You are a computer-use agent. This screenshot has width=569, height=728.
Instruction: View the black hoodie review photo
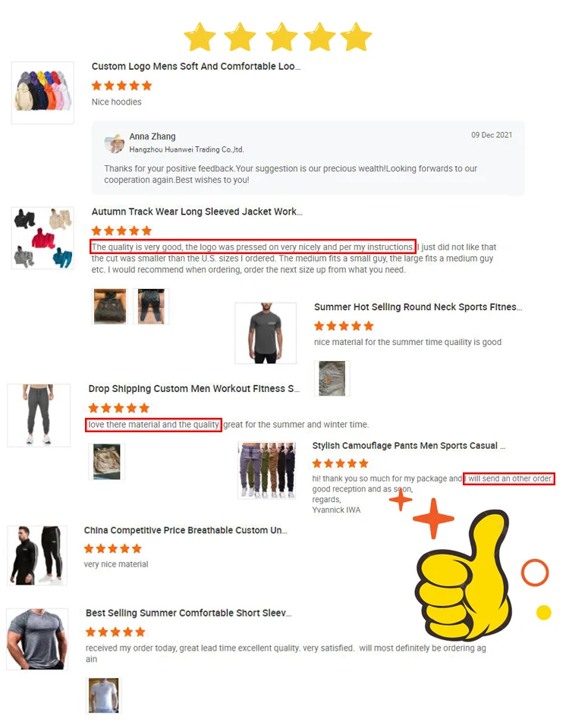click(x=110, y=306)
